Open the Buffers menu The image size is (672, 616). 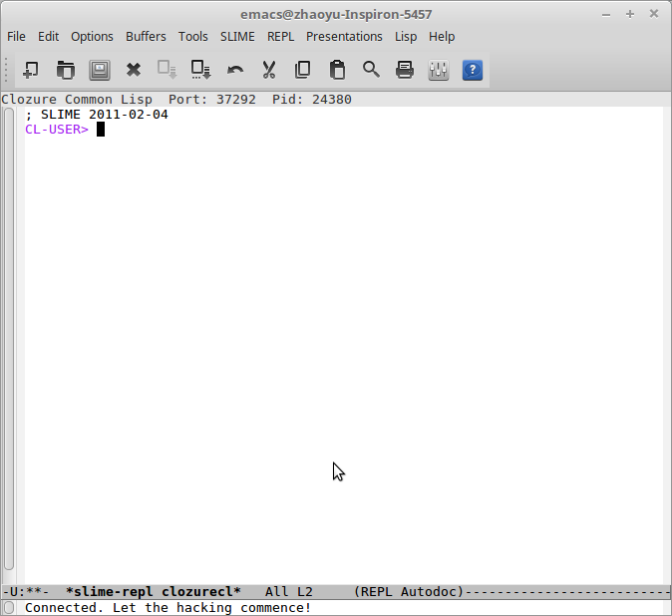pos(146,37)
